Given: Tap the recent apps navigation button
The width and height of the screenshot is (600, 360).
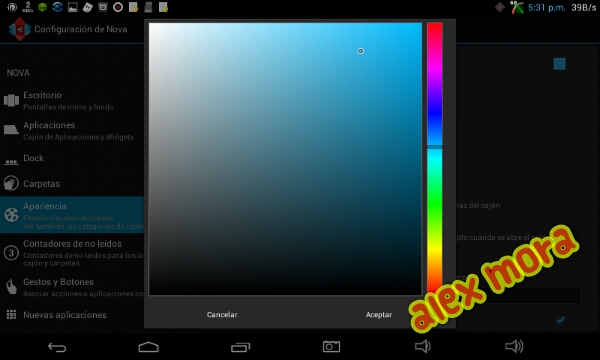Looking at the screenshot, I should pos(240,347).
